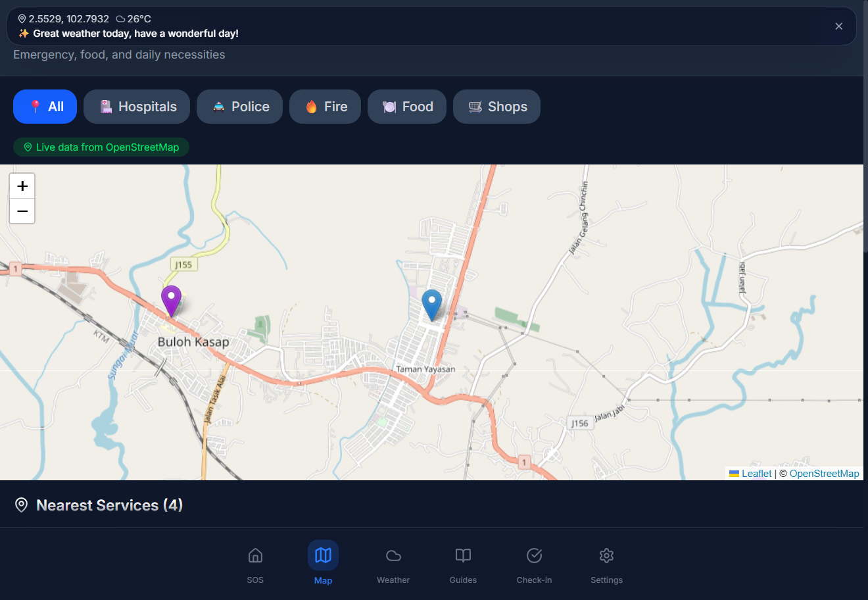Image resolution: width=868 pixels, height=600 pixels.
Task: Go to the Check-in tab
Action: [534, 564]
